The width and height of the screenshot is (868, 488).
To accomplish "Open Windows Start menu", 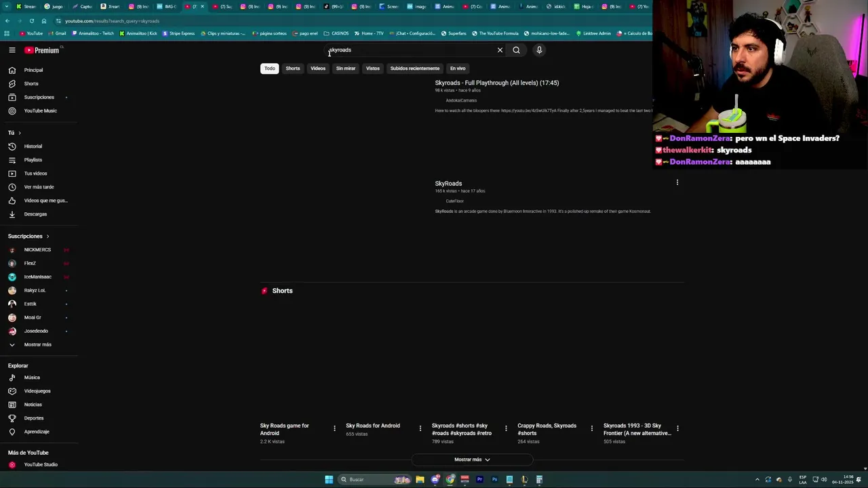I will [x=329, y=479].
